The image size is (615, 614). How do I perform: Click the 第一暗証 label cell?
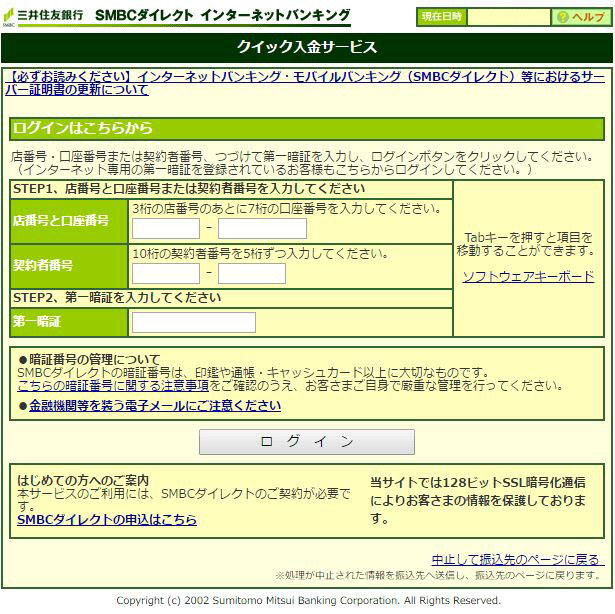(69, 322)
